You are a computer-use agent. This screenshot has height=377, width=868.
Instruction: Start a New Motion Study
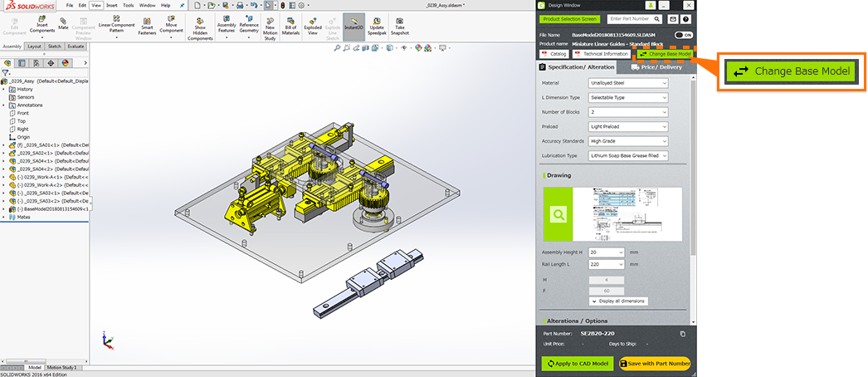pos(271,28)
